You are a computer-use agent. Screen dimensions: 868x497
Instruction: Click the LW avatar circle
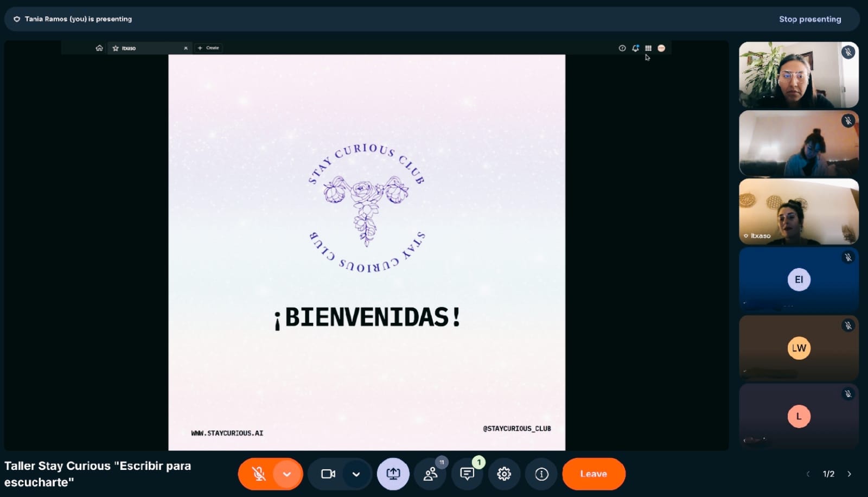pos(799,348)
